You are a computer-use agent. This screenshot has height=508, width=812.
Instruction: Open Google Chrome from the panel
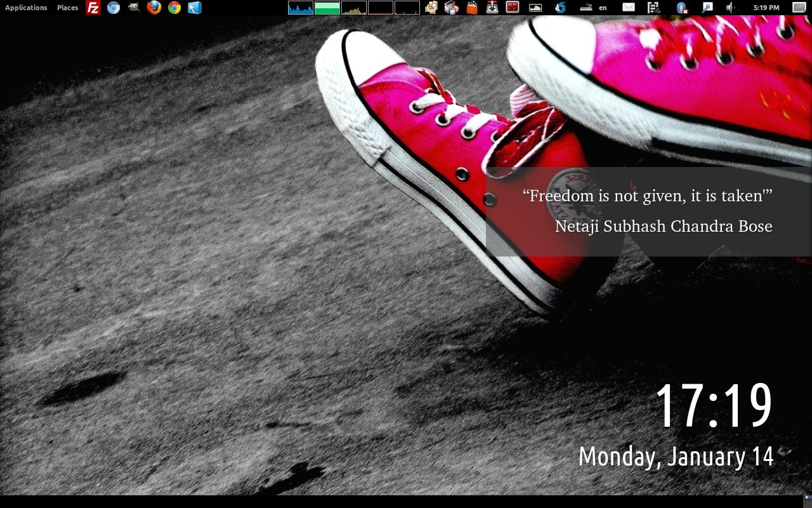[x=174, y=8]
